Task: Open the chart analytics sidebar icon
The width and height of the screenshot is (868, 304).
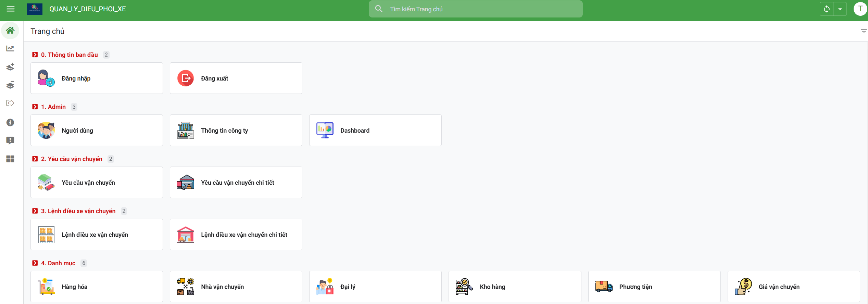Action: point(10,49)
